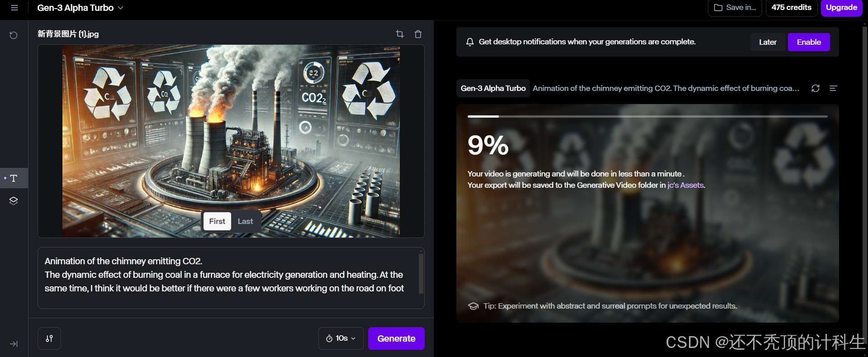Select the Text prompt tool in sidebar
Image resolution: width=868 pixels, height=357 pixels.
pos(14,178)
